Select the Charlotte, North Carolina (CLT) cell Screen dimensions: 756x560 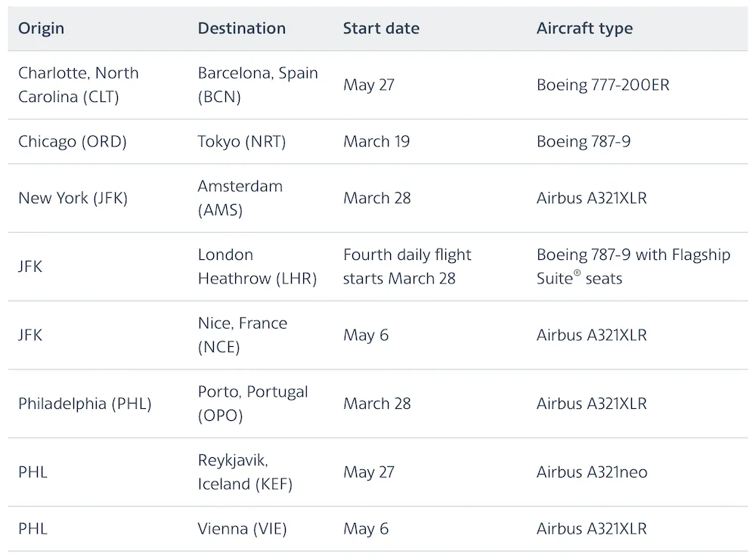78,85
